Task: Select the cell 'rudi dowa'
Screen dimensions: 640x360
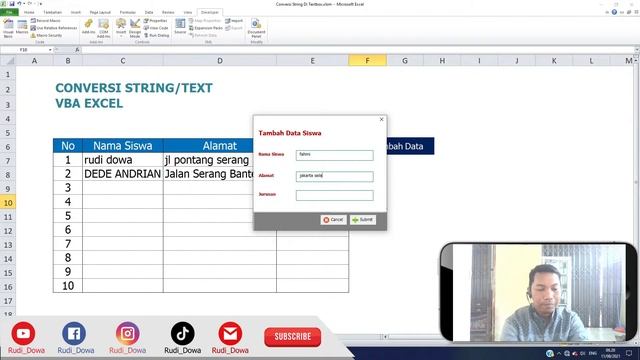Action: coord(122,160)
